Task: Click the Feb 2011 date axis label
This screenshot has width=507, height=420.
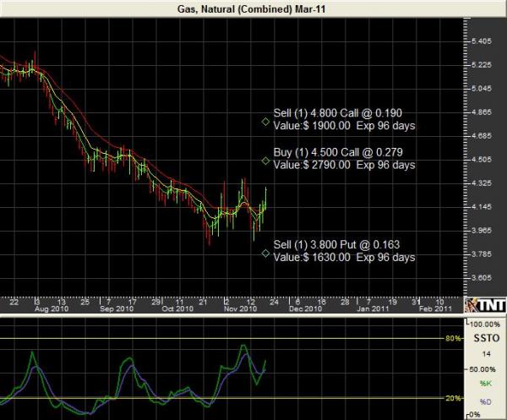Action: (435, 308)
